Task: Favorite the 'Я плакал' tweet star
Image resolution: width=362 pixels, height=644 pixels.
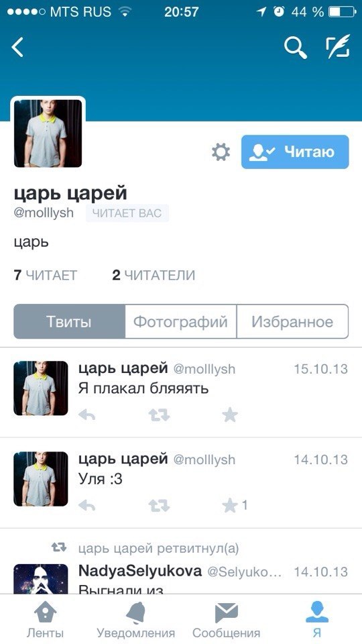Action: tap(230, 415)
